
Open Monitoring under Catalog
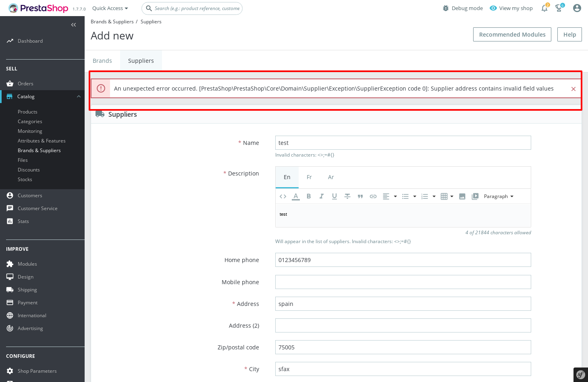pyautogui.click(x=30, y=131)
